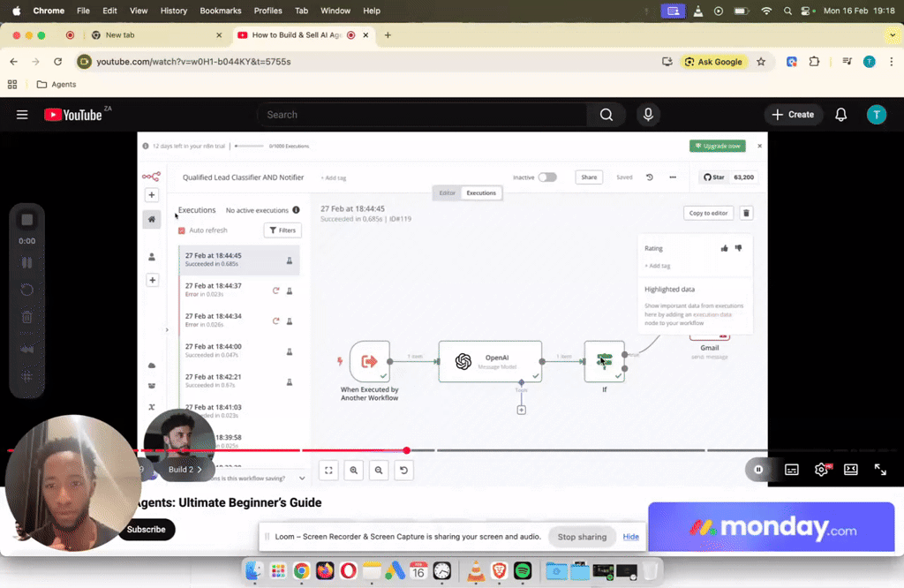Viewport: 904px width, 588px height.
Task: Open the Filters dropdown in Executions
Action: point(282,230)
